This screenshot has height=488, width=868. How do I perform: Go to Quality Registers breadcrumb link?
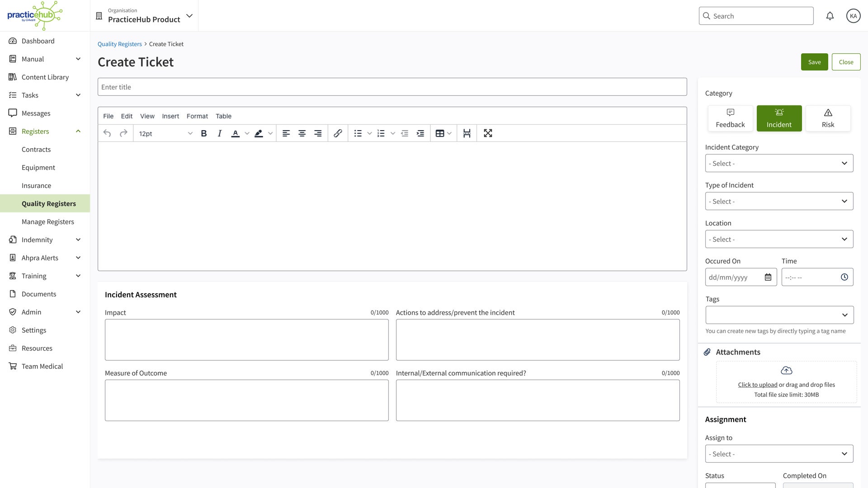pos(119,44)
